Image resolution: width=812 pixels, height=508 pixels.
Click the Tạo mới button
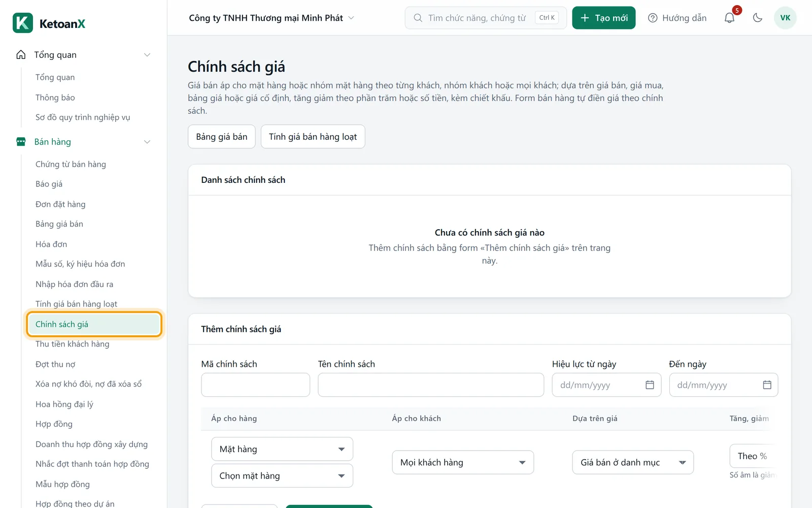pos(604,18)
